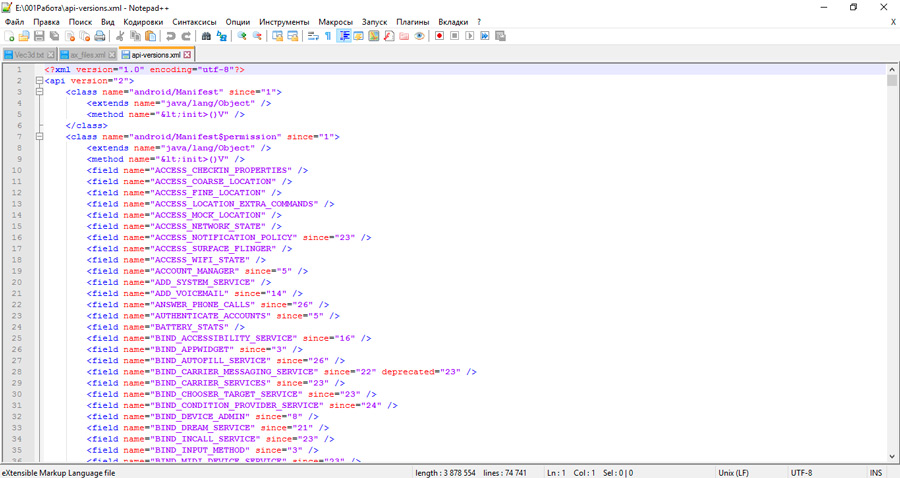
Task: Collapse the api version node on line 2
Action: coord(38,81)
